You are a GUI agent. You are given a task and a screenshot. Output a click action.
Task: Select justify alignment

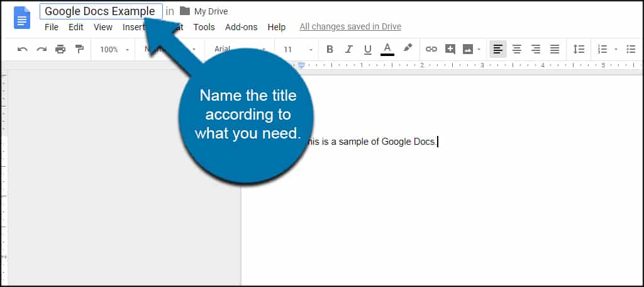(555, 49)
